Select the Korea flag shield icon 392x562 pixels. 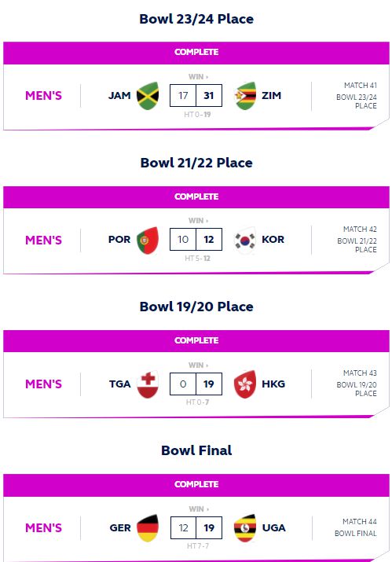[245, 240]
